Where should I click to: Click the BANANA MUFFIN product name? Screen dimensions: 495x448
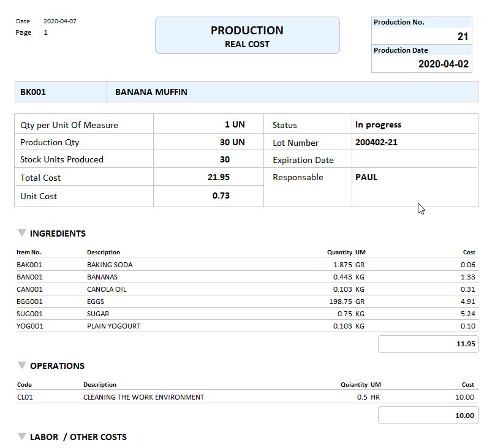(x=151, y=92)
